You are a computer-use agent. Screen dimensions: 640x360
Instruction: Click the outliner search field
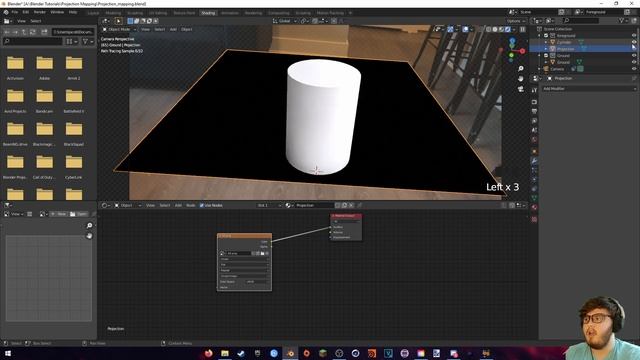pos(581,20)
